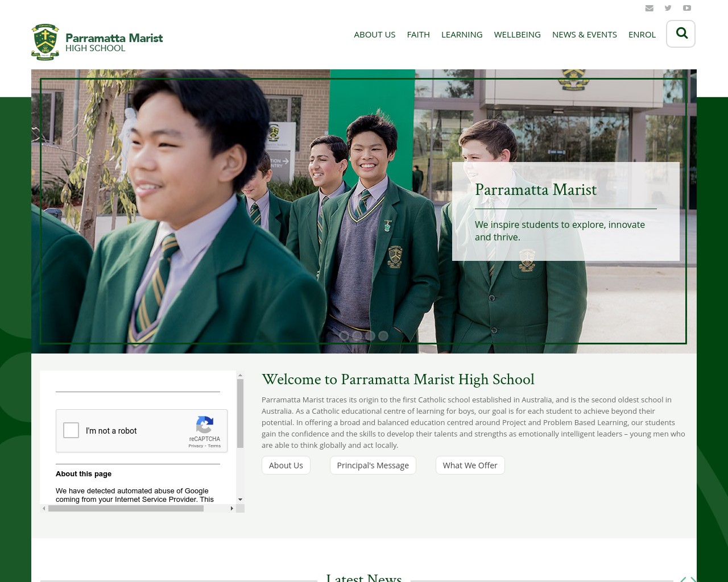
Task: Open the About Us menu
Action: tap(374, 35)
